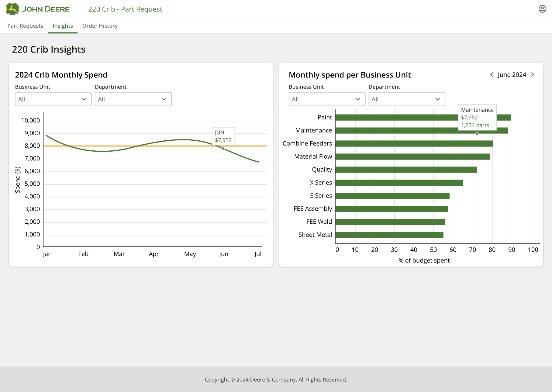Click the "Sheet Metal" category label
Viewport: 552px width, 392px height.
[x=315, y=235]
